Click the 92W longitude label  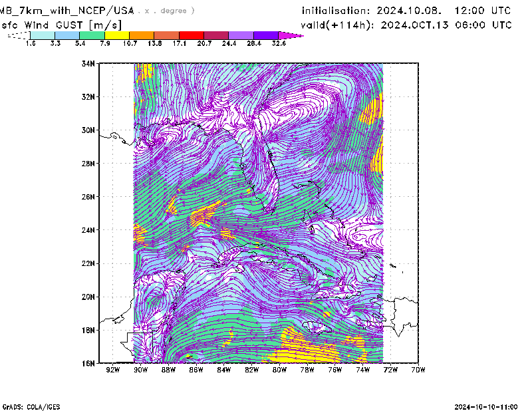(113, 370)
